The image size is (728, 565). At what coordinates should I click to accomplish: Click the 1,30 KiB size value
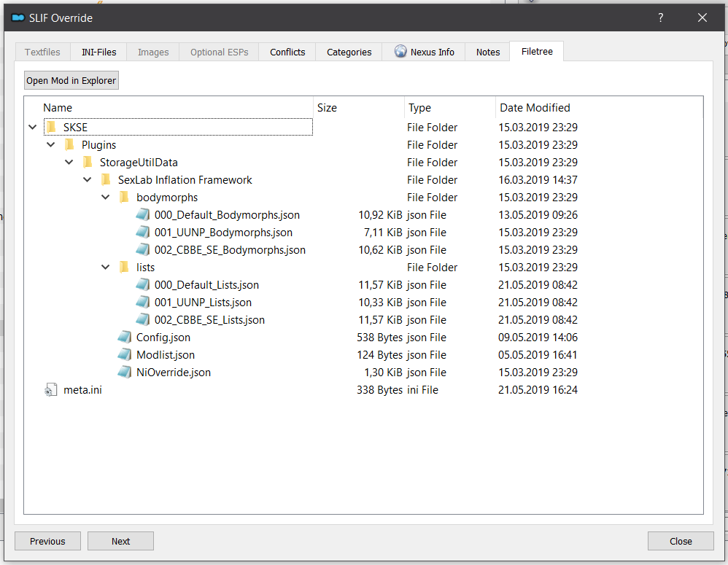383,372
